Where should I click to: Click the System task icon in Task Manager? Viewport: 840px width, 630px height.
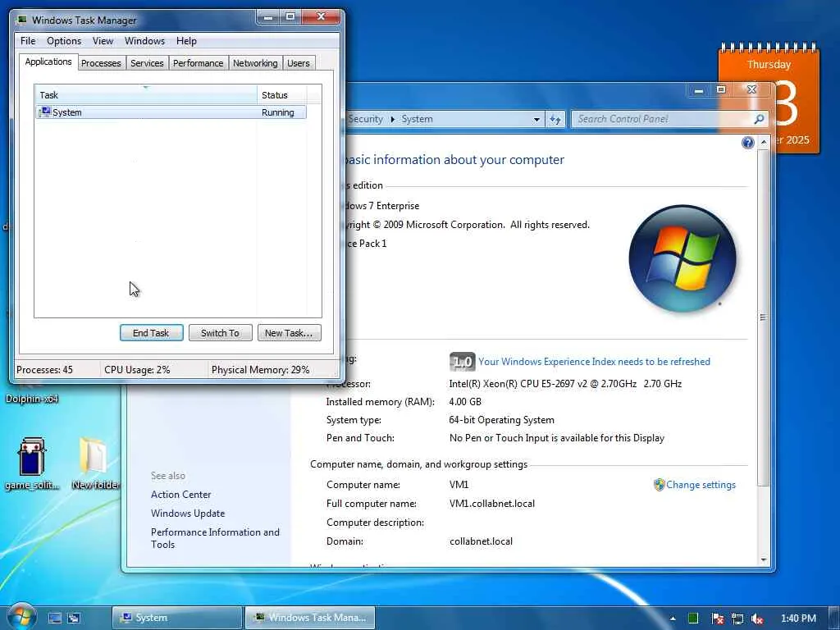pos(44,112)
